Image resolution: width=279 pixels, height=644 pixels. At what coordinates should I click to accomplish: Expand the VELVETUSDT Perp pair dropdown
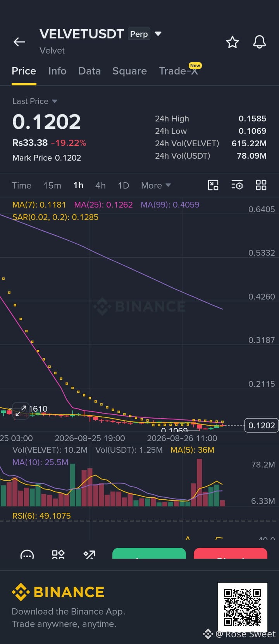(x=158, y=34)
